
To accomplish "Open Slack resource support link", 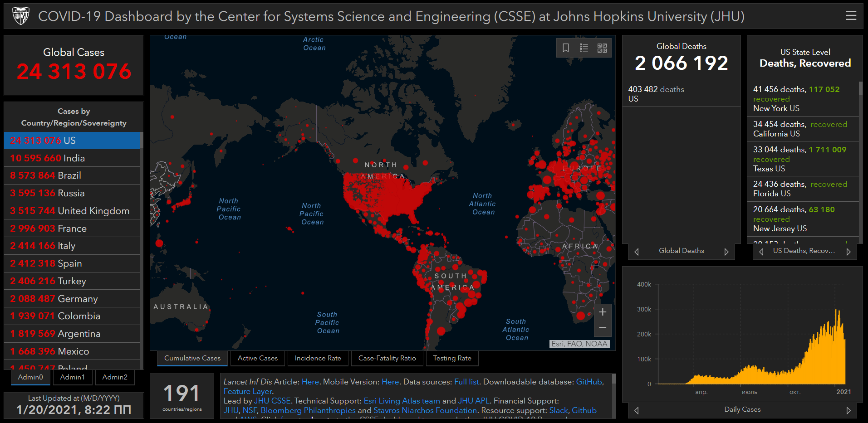I will (x=559, y=410).
